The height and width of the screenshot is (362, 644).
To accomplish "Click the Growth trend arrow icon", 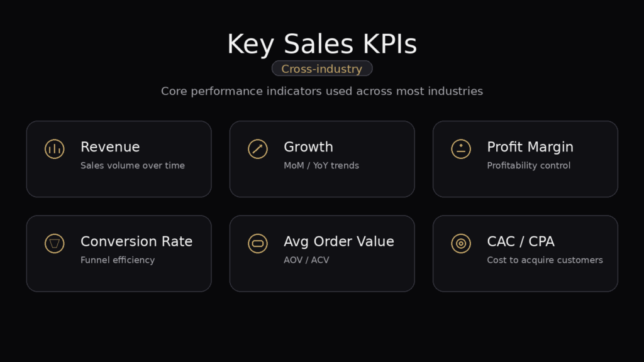I will click(258, 149).
